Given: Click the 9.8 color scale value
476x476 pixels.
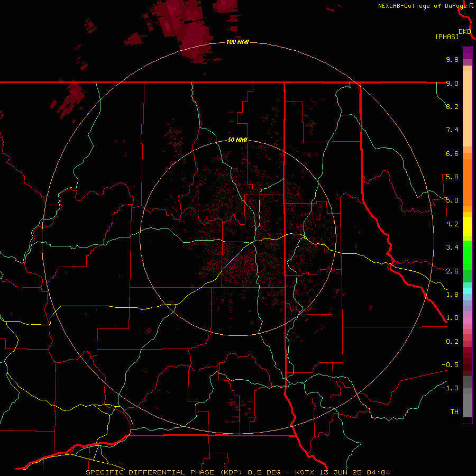Looking at the screenshot, I should point(452,59).
